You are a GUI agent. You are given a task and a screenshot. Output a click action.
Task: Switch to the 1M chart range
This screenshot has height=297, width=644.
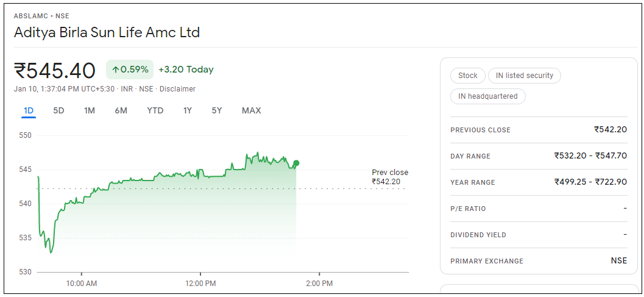click(90, 110)
